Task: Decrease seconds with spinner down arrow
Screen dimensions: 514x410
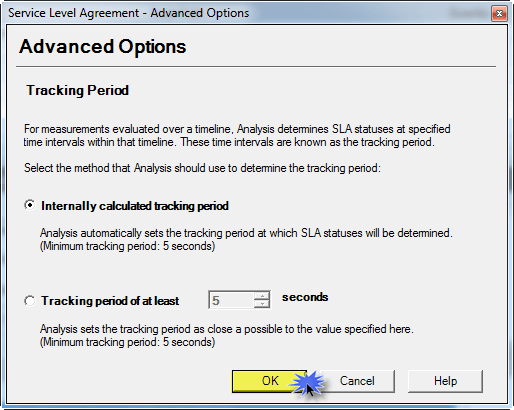Action: coord(262,304)
